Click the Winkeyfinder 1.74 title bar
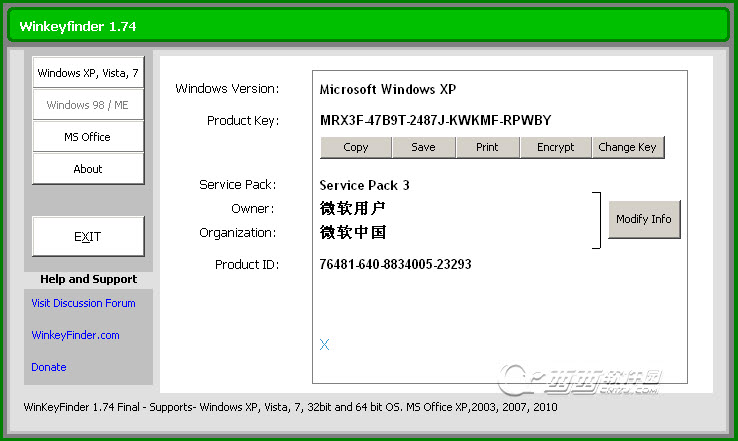 coord(369,26)
